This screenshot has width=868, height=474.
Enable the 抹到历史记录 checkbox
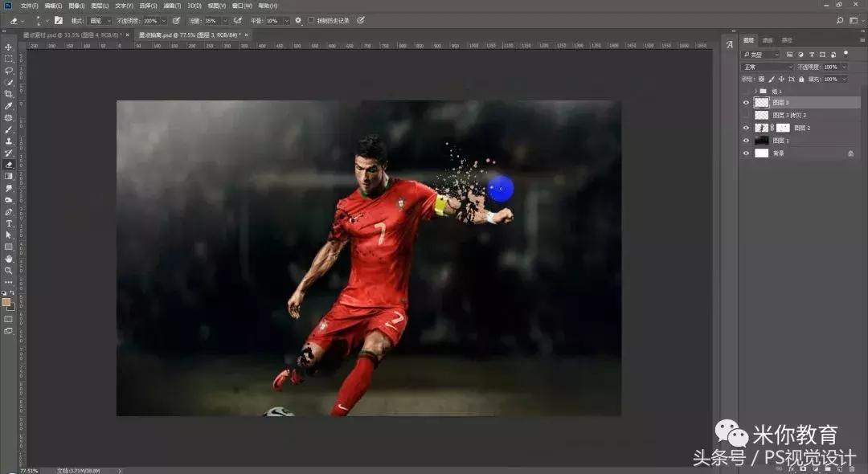pyautogui.click(x=311, y=20)
